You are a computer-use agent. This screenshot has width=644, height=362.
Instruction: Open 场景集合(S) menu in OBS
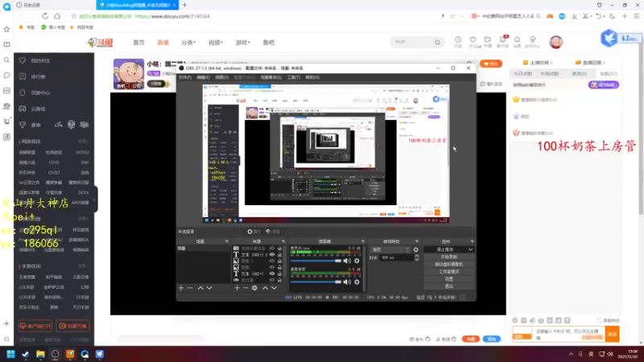point(271,77)
